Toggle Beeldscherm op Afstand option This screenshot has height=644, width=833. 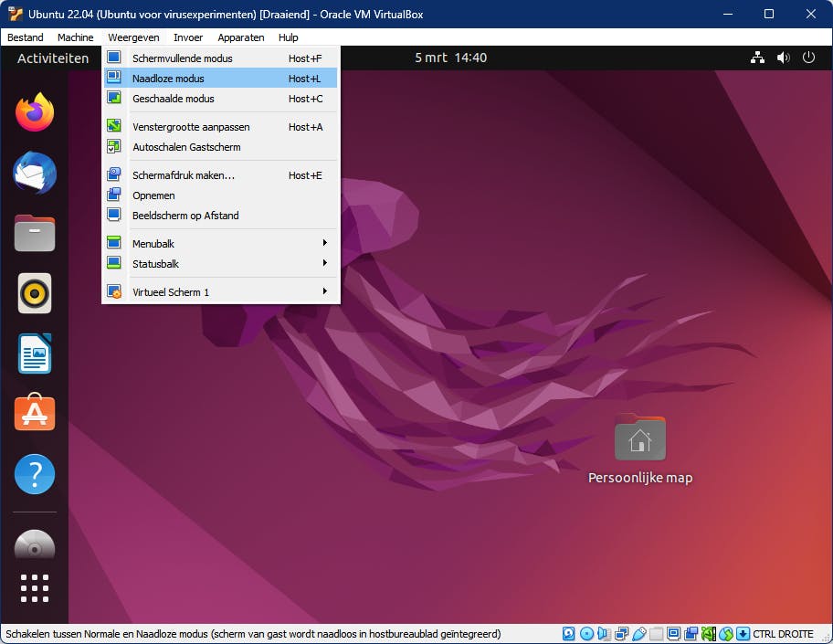coord(221,216)
